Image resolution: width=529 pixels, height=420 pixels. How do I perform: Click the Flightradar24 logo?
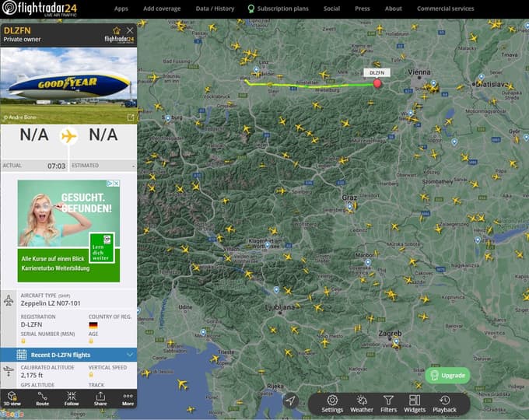(x=40, y=9)
